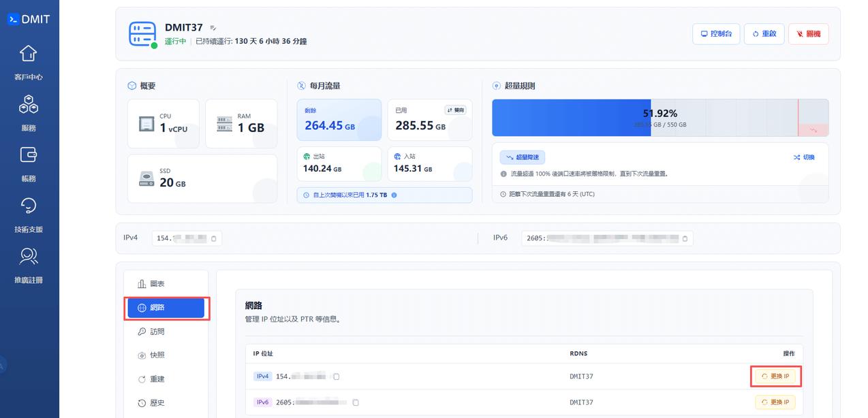Viewport: 868px width, 418px height.
Task: Open the 服務 services section in sidebar
Action: pyautogui.click(x=29, y=112)
